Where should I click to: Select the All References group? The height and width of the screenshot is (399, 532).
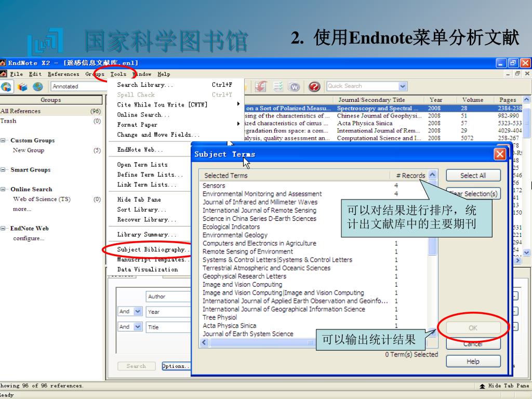point(51,111)
